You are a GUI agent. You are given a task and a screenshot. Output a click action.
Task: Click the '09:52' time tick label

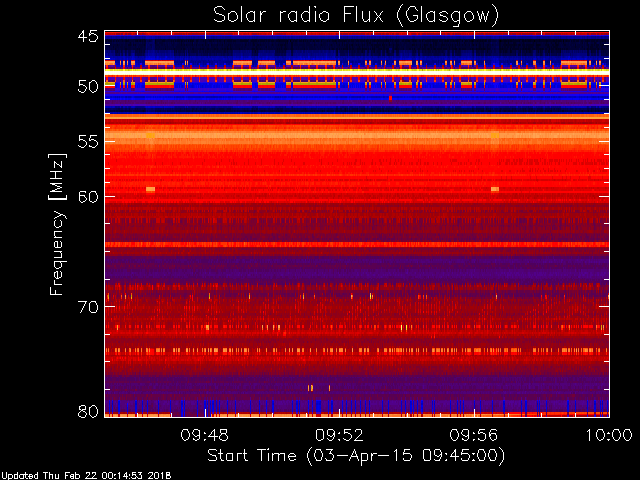(x=339, y=435)
